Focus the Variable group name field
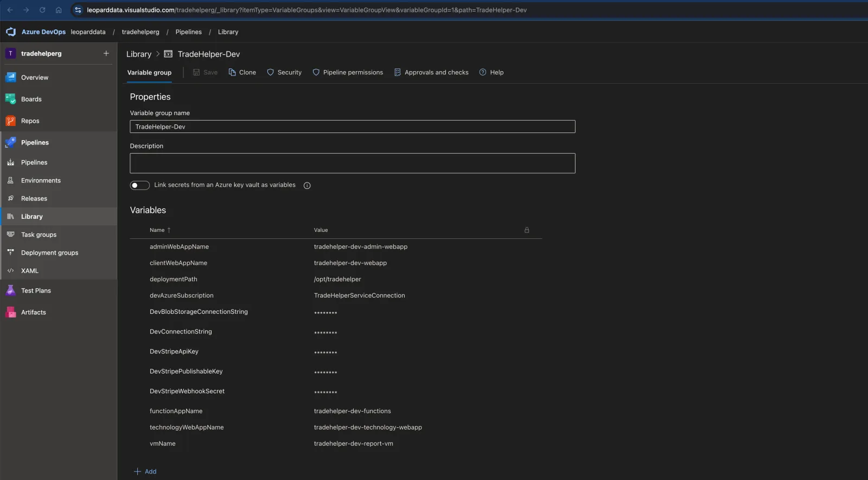 [x=353, y=127]
